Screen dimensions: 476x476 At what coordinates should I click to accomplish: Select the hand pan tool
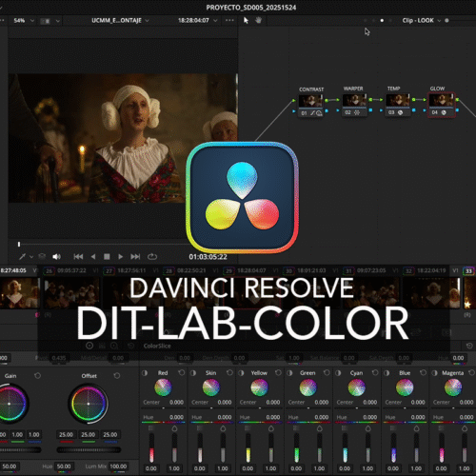click(258, 20)
